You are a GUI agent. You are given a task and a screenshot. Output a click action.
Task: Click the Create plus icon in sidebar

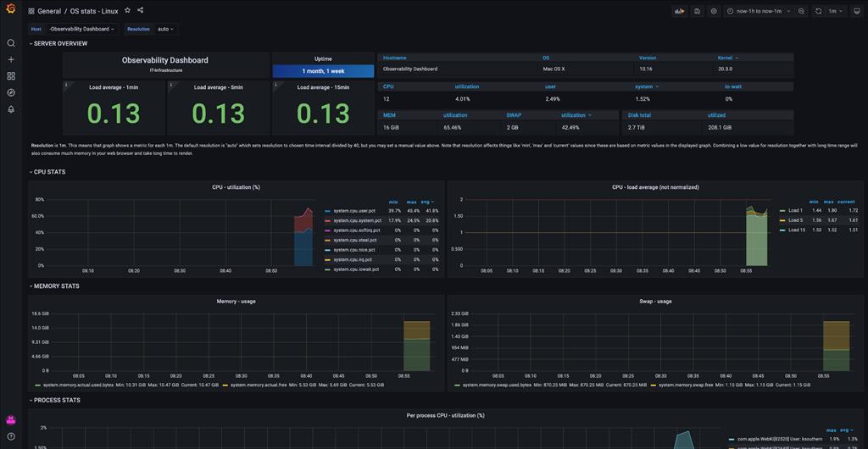pos(11,59)
